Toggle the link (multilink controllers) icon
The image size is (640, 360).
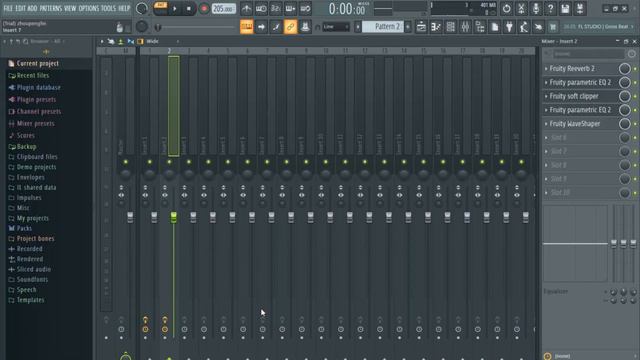point(290,27)
